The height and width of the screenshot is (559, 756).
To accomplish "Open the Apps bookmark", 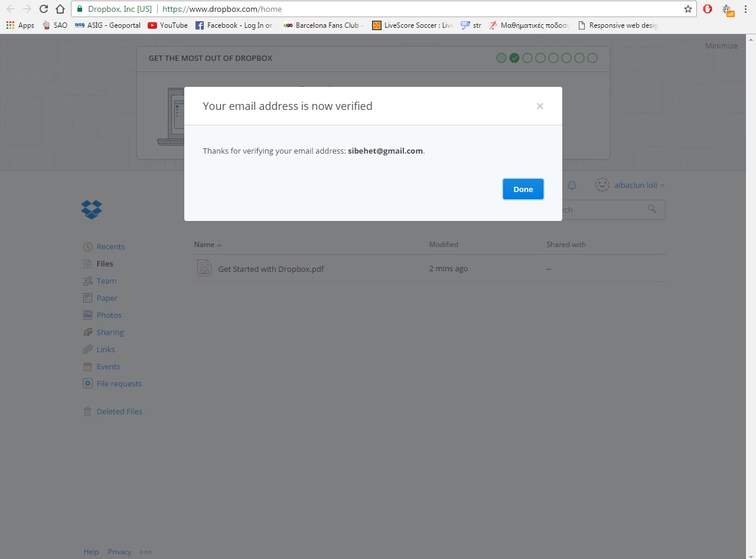I will pos(21,25).
